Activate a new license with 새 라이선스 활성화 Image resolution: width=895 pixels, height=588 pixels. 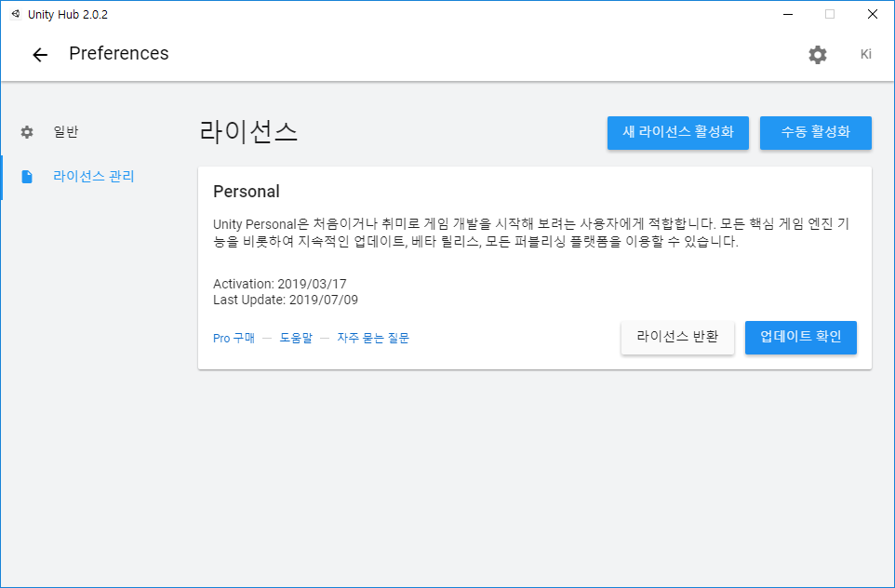pos(677,132)
